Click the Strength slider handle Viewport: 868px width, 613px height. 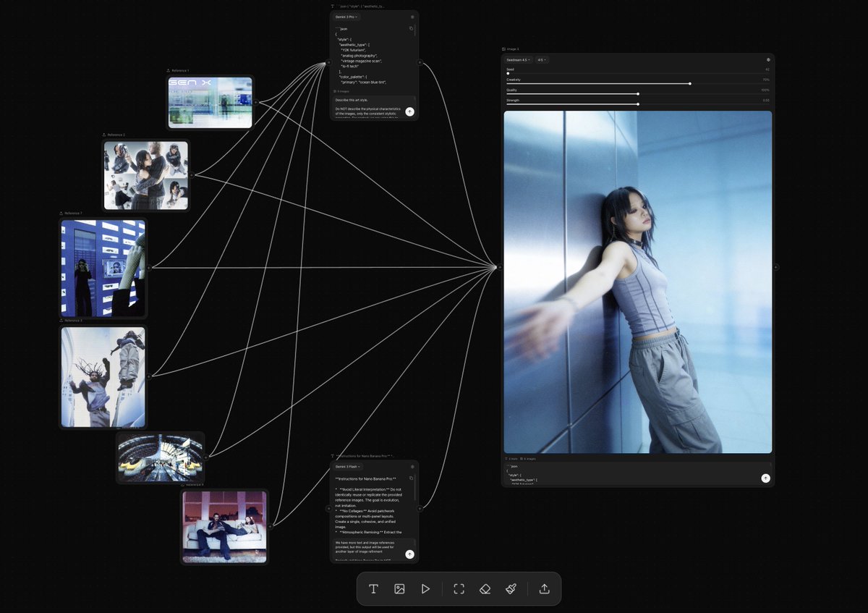pyautogui.click(x=638, y=103)
